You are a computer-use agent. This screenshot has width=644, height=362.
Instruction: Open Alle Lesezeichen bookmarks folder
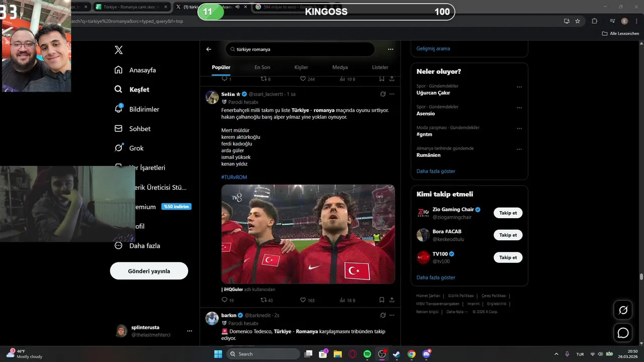click(620, 34)
